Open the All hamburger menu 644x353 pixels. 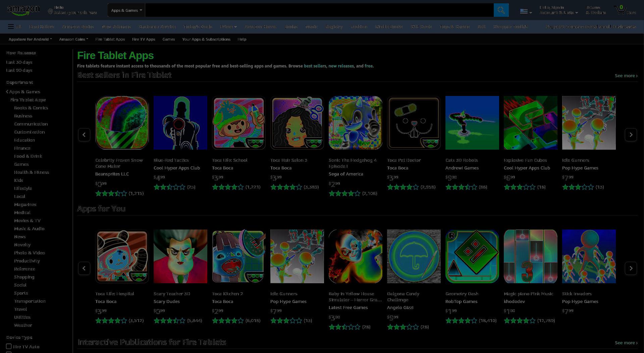point(15,27)
